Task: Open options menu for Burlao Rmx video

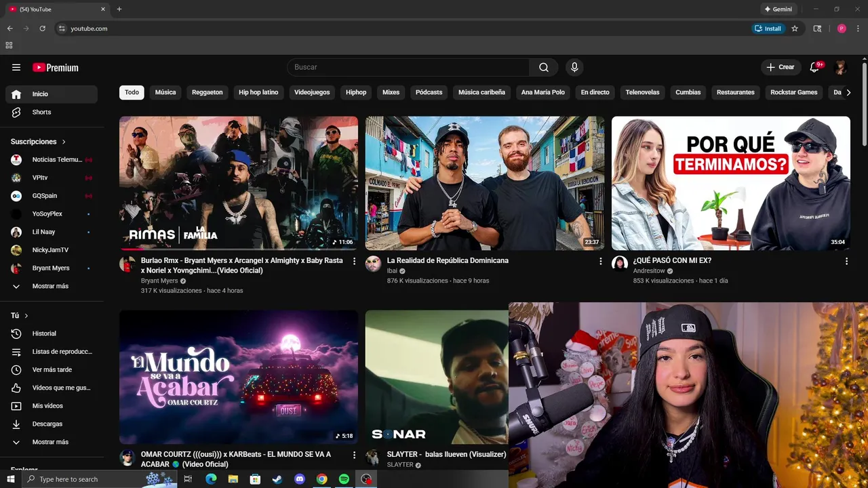Action: (x=354, y=261)
